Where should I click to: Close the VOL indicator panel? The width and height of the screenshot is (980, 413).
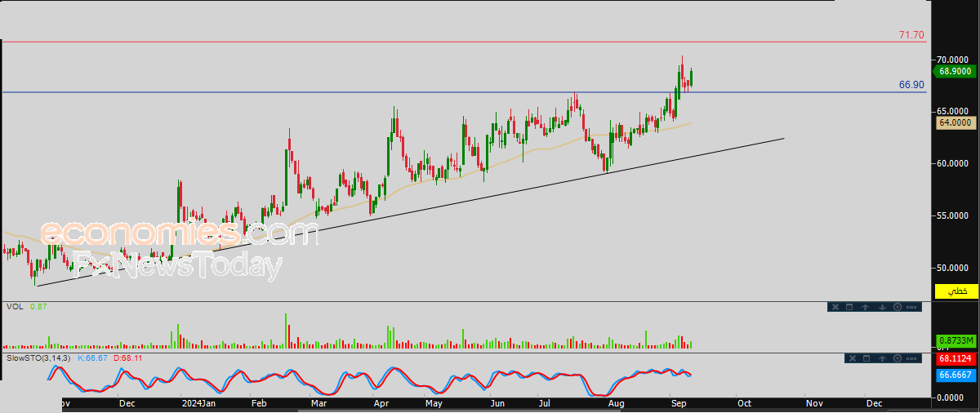[835, 307]
